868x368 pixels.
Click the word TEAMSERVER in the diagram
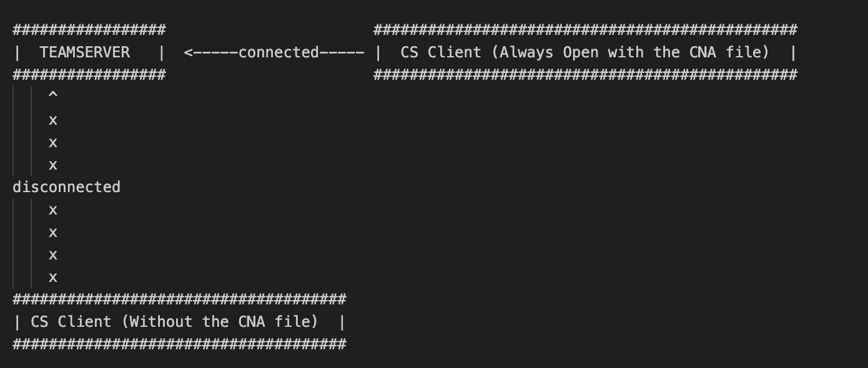85,52
